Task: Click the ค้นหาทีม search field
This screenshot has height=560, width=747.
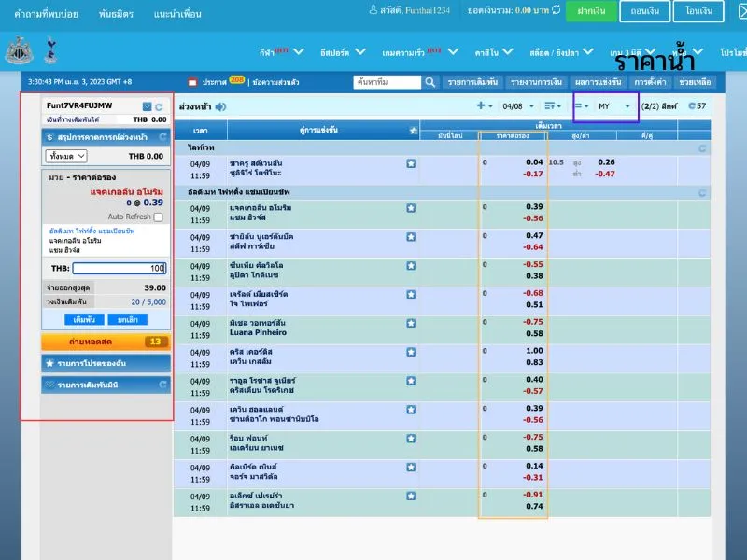Action: 387,82
